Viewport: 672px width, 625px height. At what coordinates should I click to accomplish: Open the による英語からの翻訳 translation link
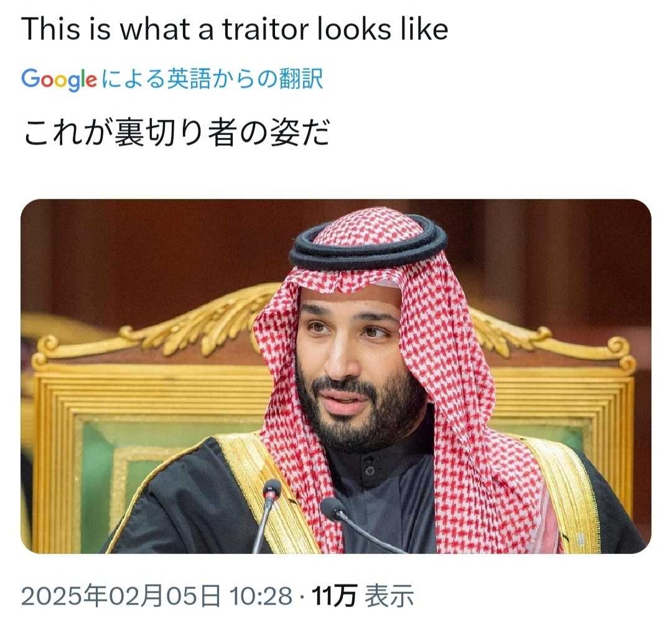point(212,78)
